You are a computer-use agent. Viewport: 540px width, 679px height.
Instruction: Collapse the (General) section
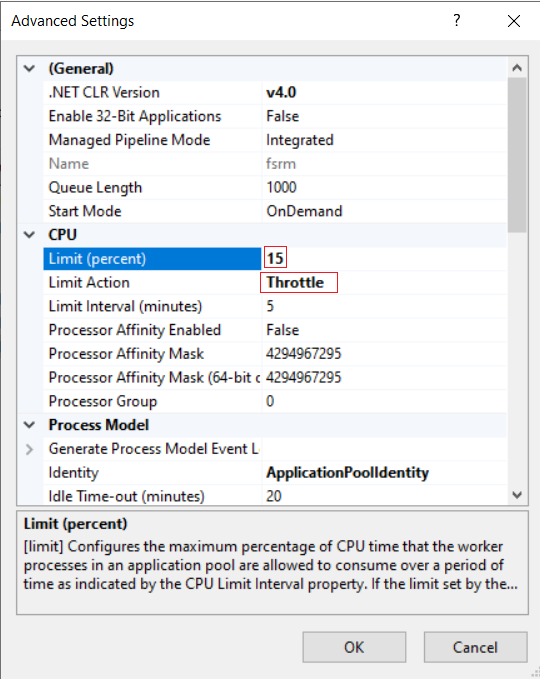pyautogui.click(x=29, y=68)
